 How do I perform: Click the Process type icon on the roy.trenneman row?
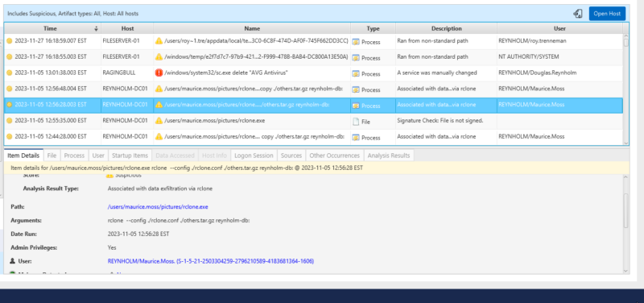point(356,42)
